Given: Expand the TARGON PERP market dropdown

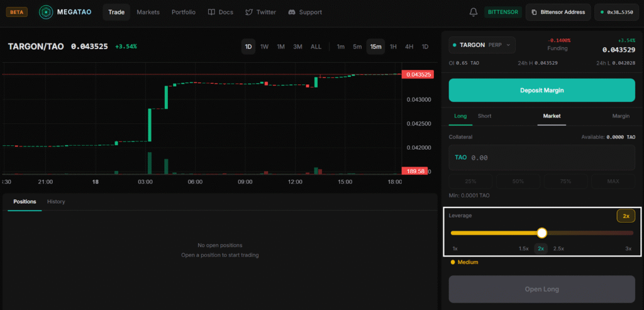Looking at the screenshot, I should click(482, 45).
